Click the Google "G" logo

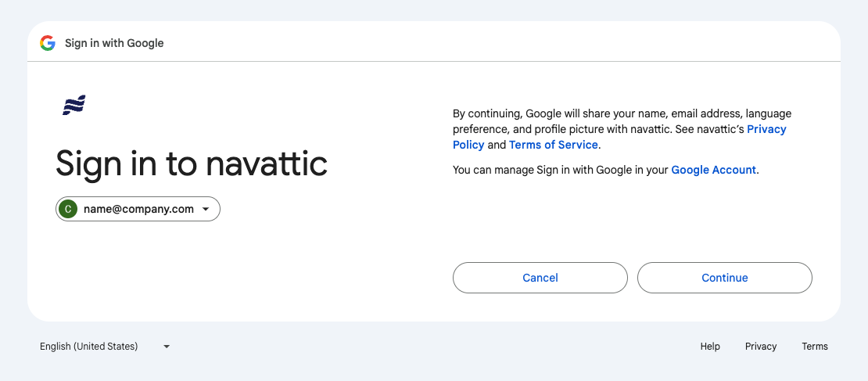[x=48, y=43]
